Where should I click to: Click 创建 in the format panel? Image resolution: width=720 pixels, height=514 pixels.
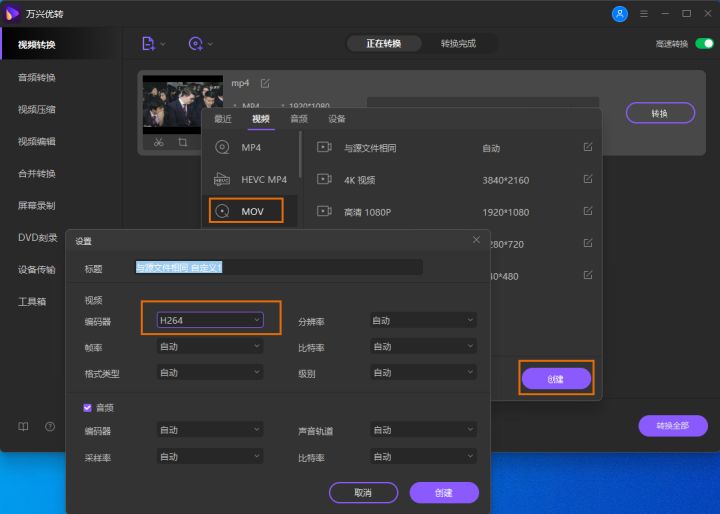click(556, 379)
